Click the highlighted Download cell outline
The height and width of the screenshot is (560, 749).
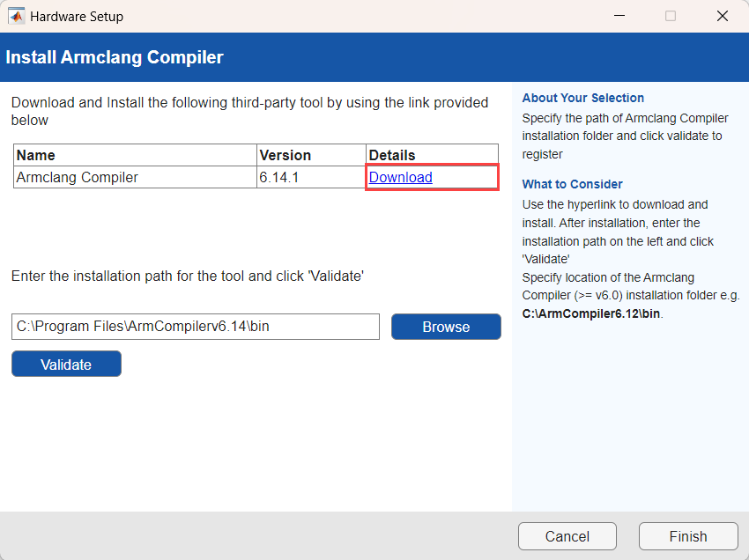(x=431, y=177)
